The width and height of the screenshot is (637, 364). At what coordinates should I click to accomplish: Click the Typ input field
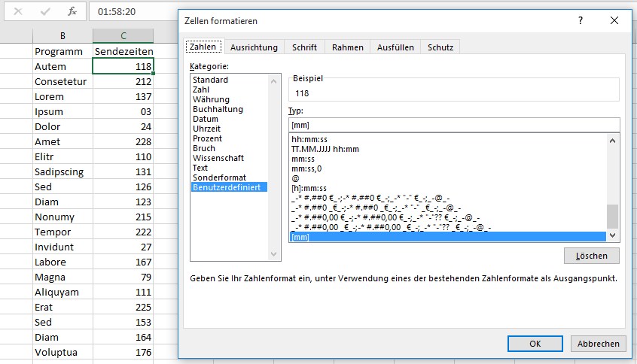pyautogui.click(x=453, y=125)
